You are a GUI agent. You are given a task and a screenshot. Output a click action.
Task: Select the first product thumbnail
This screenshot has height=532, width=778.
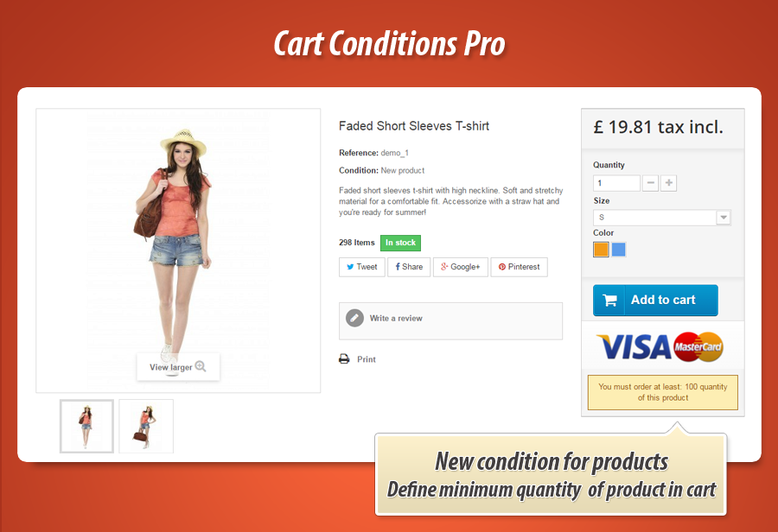(86, 426)
